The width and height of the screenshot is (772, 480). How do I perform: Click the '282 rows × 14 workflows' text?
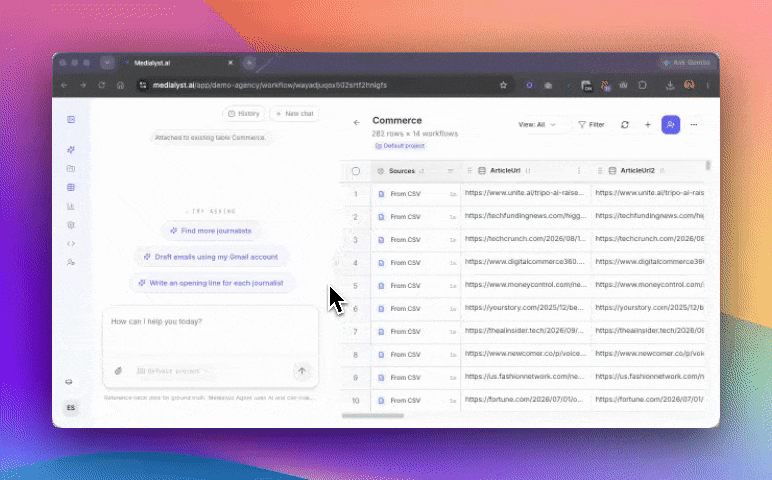[x=415, y=134]
